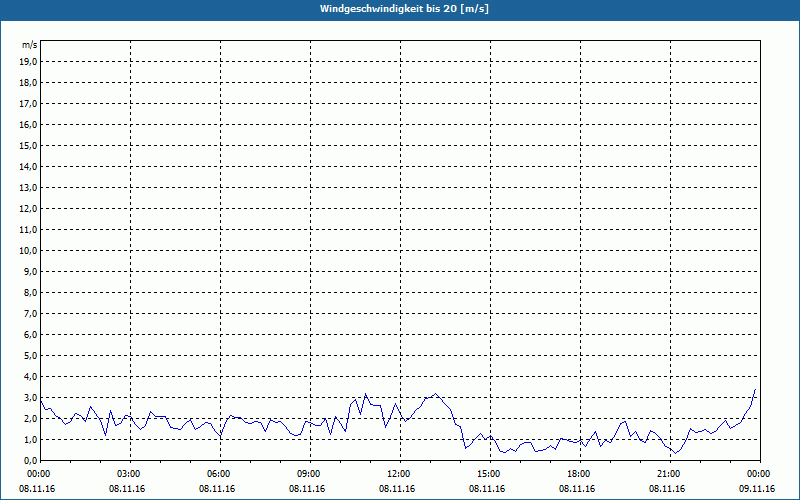
Task: Select the 6,0 y-axis value
Action: (30, 334)
